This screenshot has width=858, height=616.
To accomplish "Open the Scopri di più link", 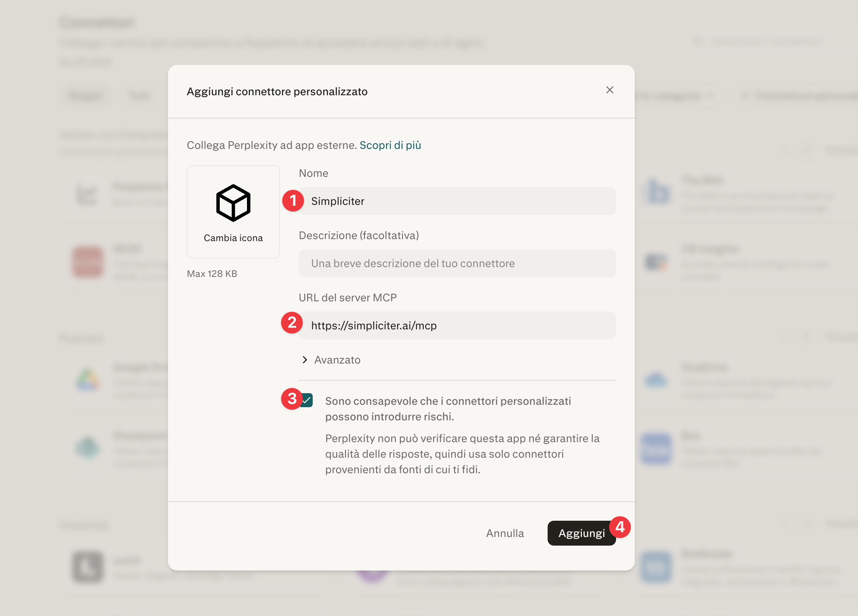I will tap(390, 145).
